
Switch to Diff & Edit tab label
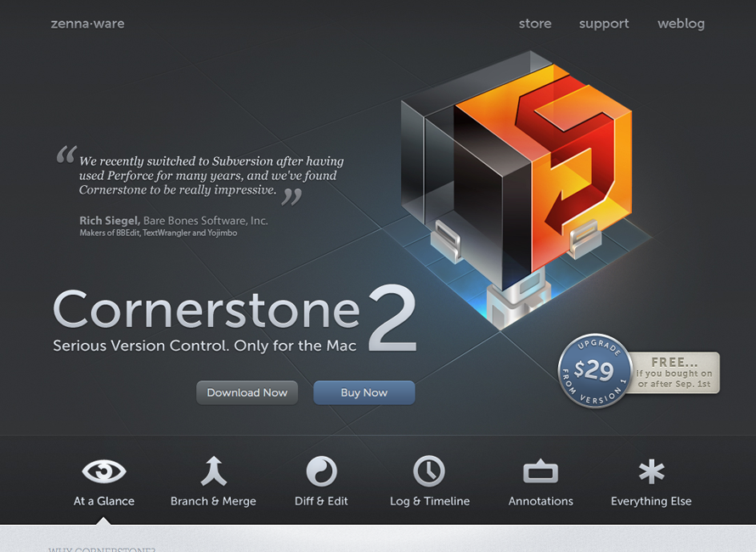[x=322, y=501]
